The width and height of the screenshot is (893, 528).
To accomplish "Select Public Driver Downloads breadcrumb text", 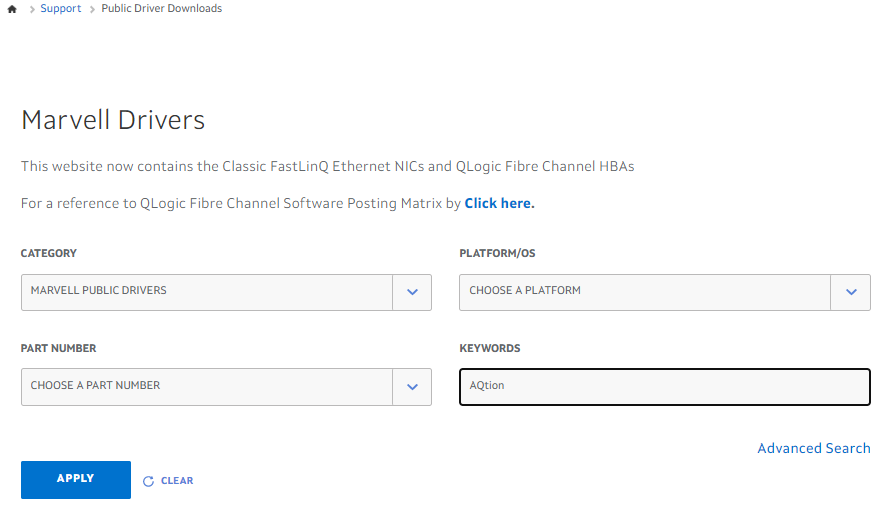I will point(162,9).
